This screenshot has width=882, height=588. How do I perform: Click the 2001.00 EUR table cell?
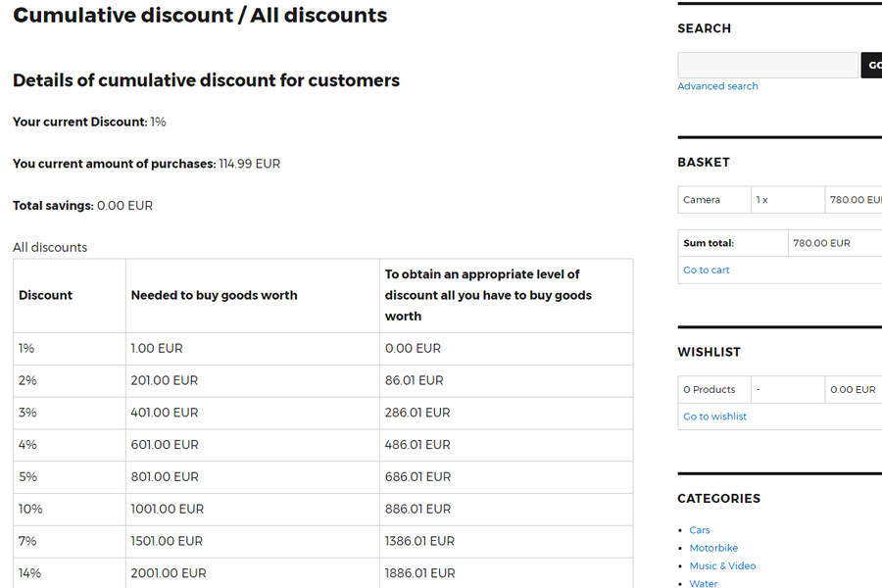(x=168, y=573)
